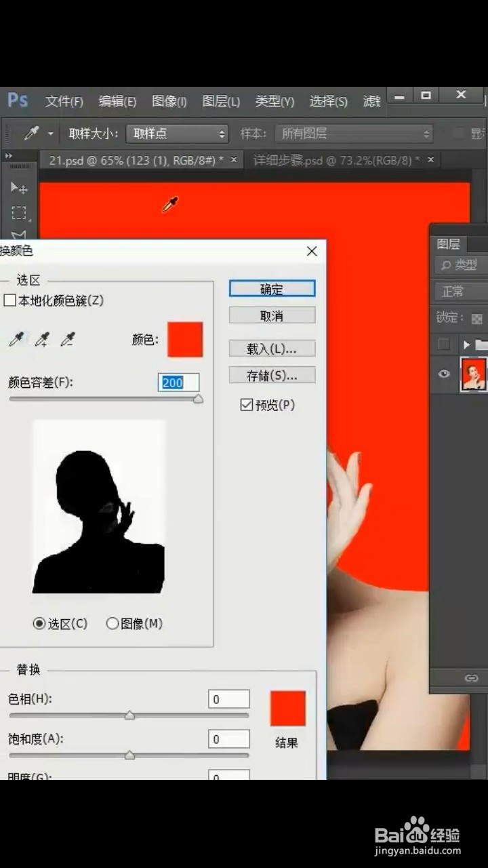Click the lock transparent pixels icon
This screenshot has width=488, height=868.
coord(477,317)
